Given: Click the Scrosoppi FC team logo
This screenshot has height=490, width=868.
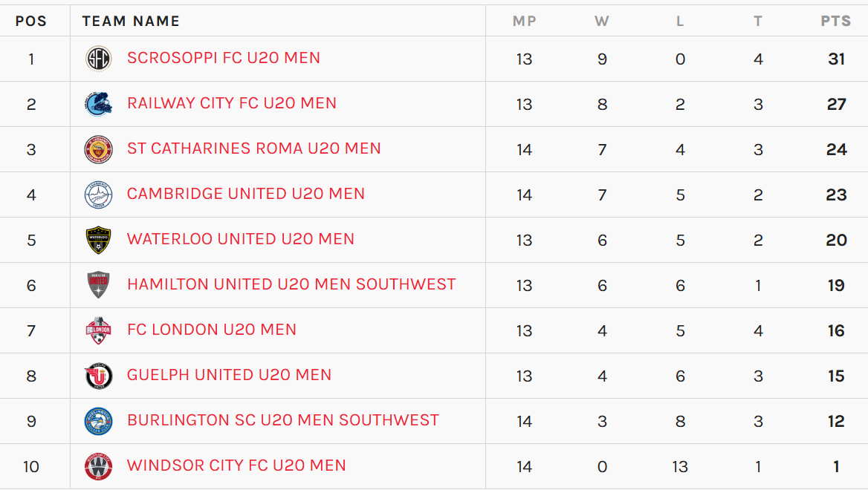Looking at the screenshot, I should [x=99, y=59].
